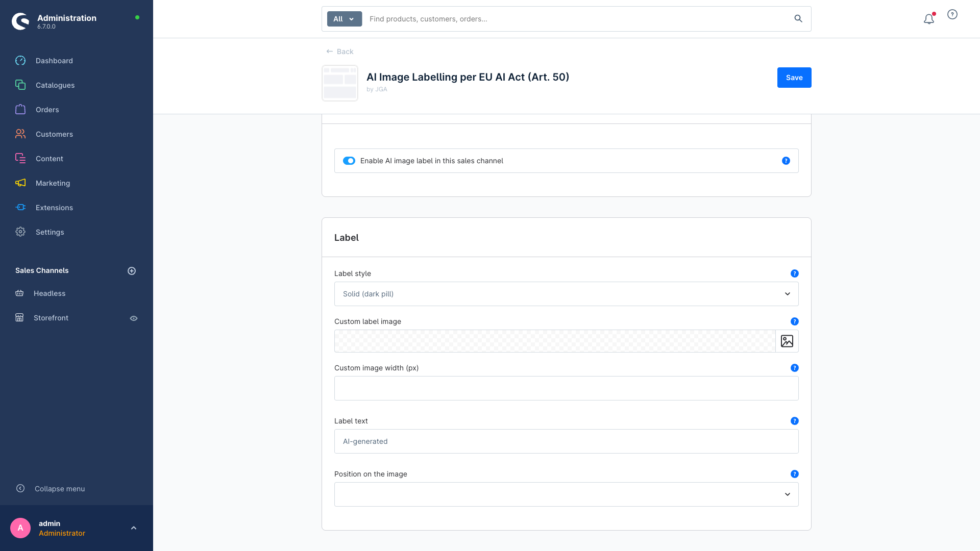Click the Extensions plug icon
Viewport: 980px width, 551px height.
click(20, 208)
